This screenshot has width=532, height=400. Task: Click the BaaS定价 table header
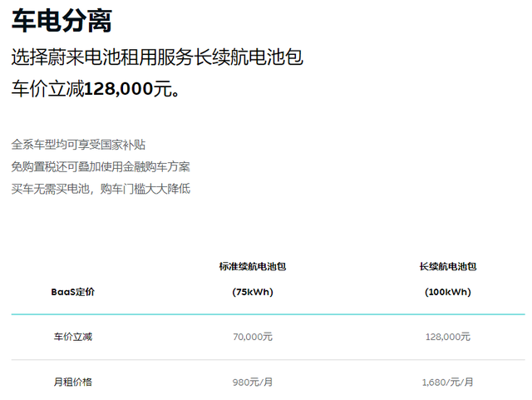tap(72, 292)
